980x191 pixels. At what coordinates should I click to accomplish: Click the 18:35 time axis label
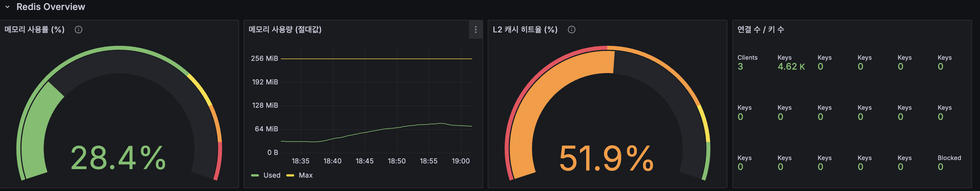[x=300, y=161]
